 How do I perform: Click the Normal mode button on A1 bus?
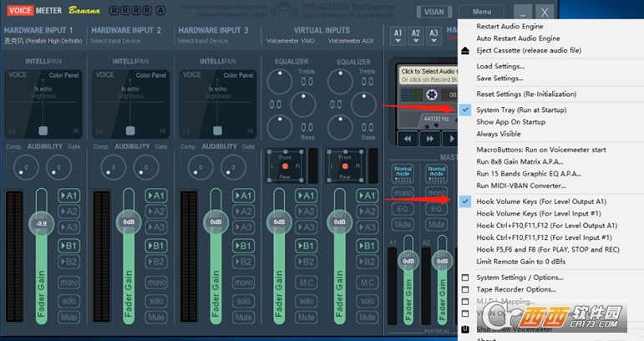(403, 174)
